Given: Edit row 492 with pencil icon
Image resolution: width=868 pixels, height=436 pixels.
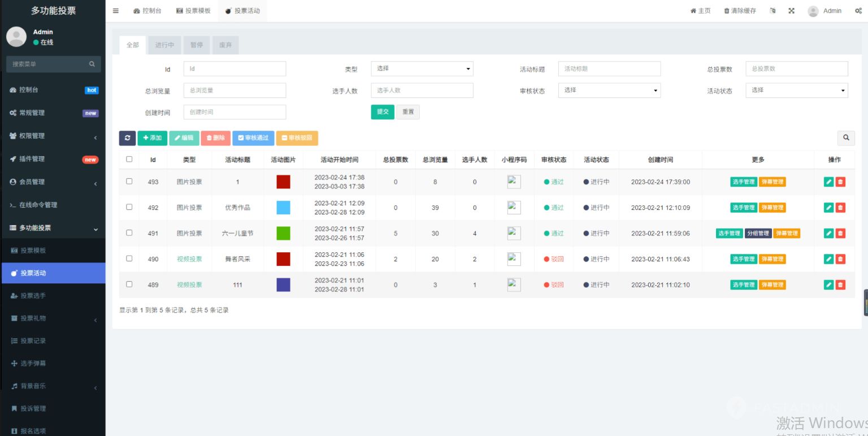Looking at the screenshot, I should point(829,208).
